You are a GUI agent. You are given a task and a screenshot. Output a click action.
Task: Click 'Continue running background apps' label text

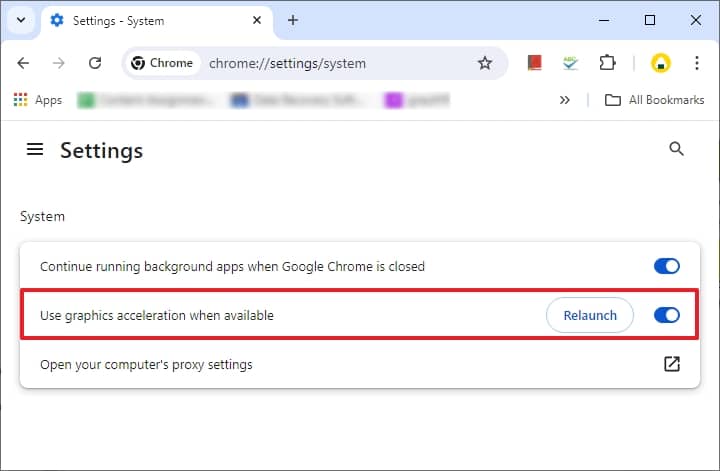pos(232,266)
